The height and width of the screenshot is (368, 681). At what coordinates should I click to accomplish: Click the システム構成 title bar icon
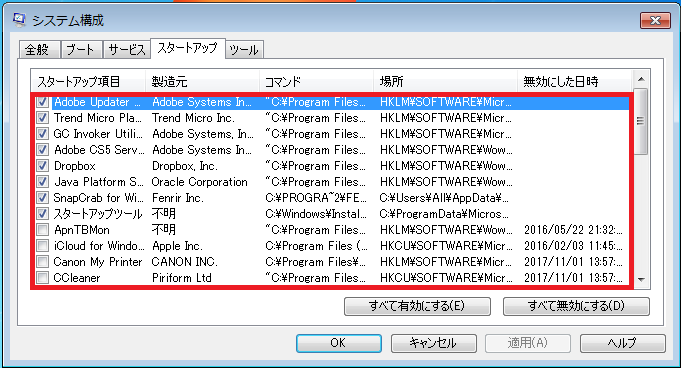[19, 20]
